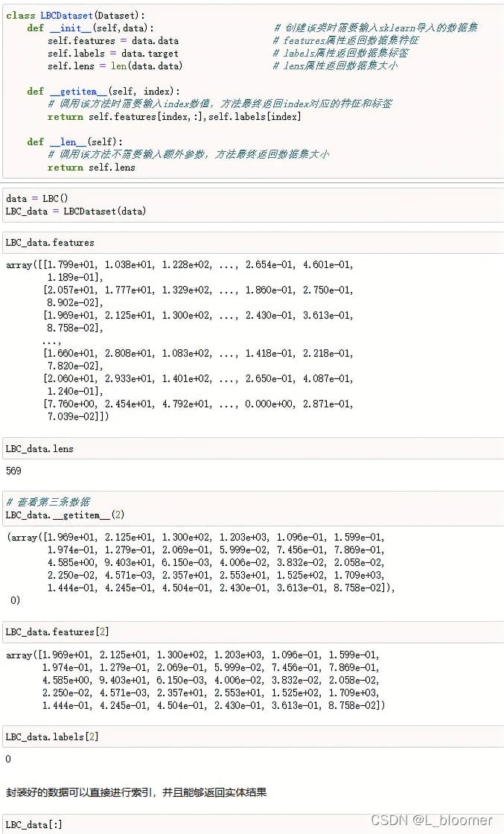Image resolution: width=504 pixels, height=834 pixels.
Task: Click the value '1.660e+01' in features output
Action: click(x=71, y=353)
